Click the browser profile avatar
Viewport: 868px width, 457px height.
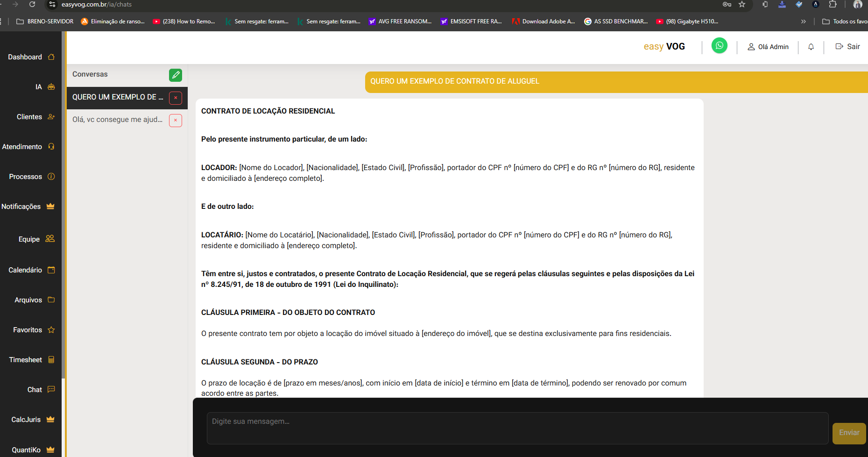coord(858,4)
